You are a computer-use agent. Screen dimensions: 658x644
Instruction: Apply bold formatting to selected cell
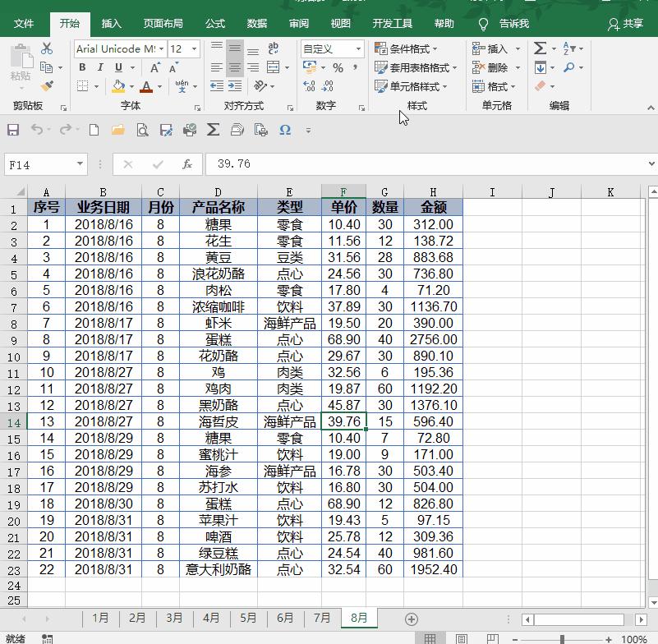pos(83,66)
